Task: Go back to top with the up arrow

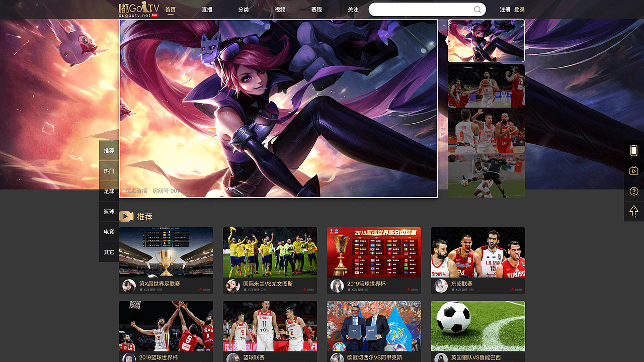Action: tap(634, 211)
